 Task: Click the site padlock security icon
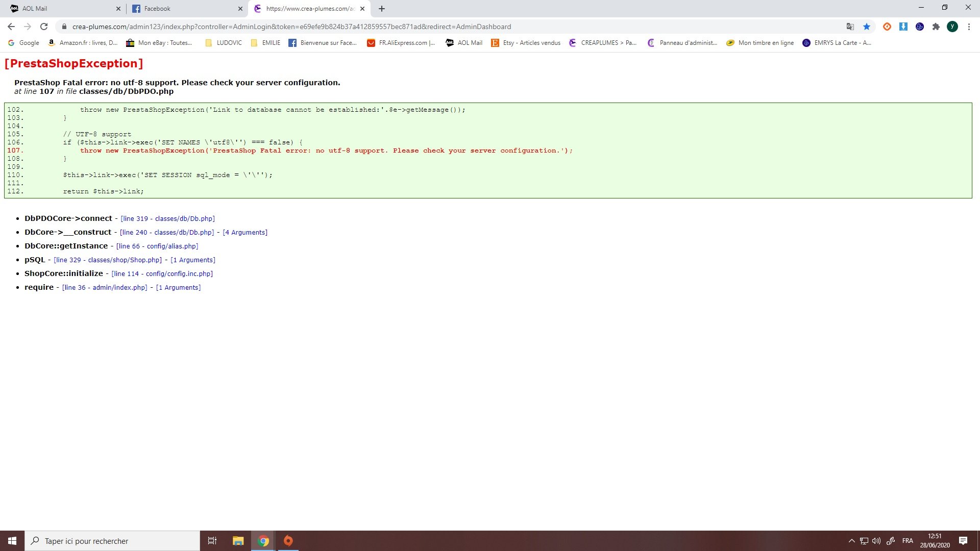click(64, 27)
